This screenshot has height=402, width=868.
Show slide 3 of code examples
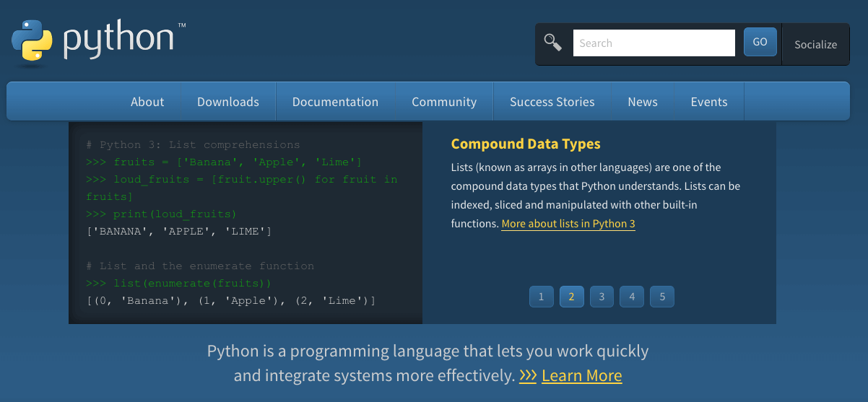pos(602,297)
